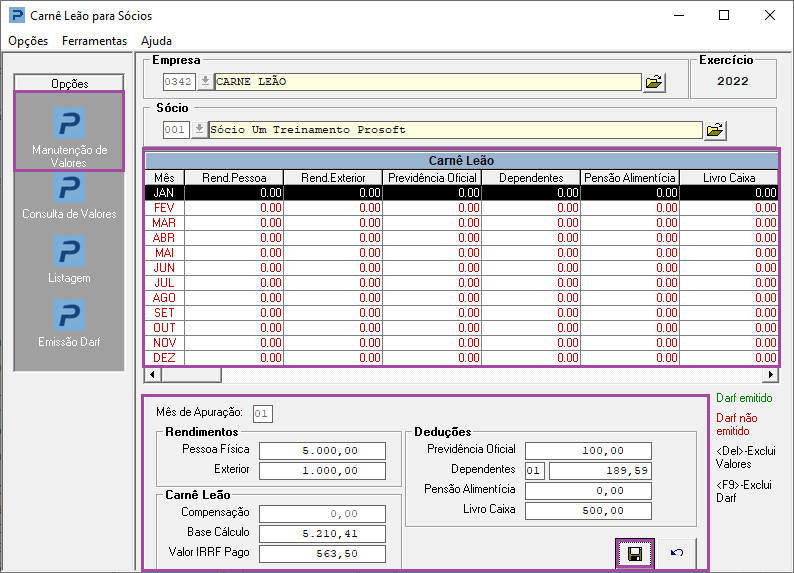The height and width of the screenshot is (573, 794).
Task: Click the Dependentes value field 189,59
Action: coord(600,471)
